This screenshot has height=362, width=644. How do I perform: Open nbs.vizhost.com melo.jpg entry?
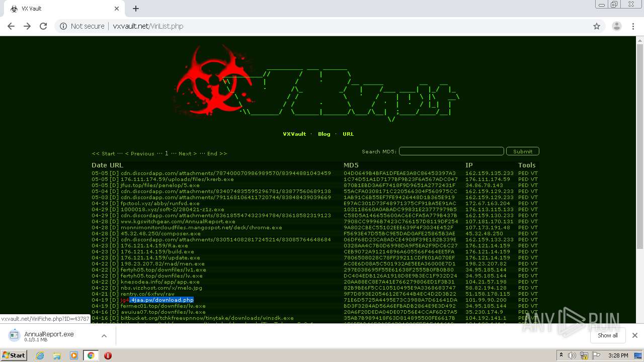coord(162,288)
